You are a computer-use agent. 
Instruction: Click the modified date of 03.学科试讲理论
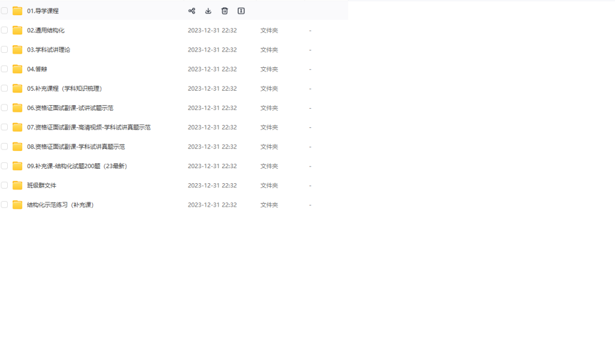click(x=212, y=50)
